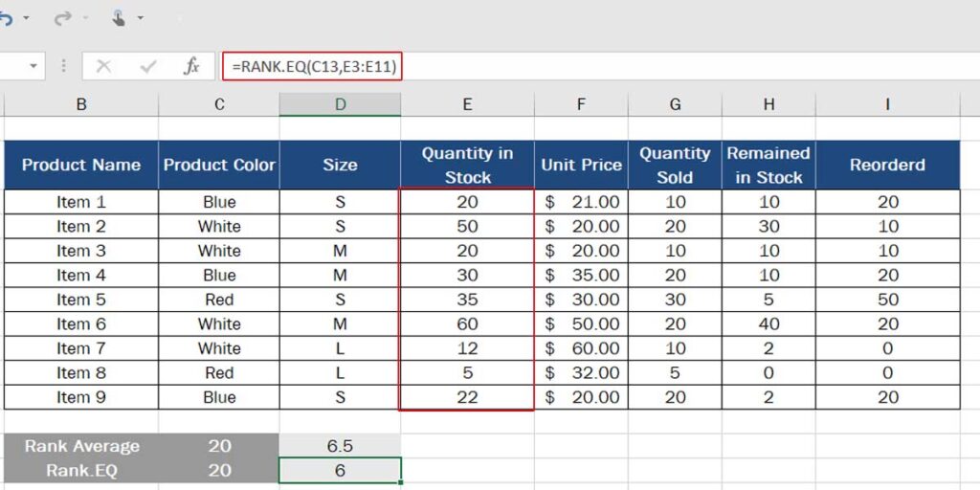Viewport: 980px width, 490px height.
Task: Select column G header
Action: 675,104
